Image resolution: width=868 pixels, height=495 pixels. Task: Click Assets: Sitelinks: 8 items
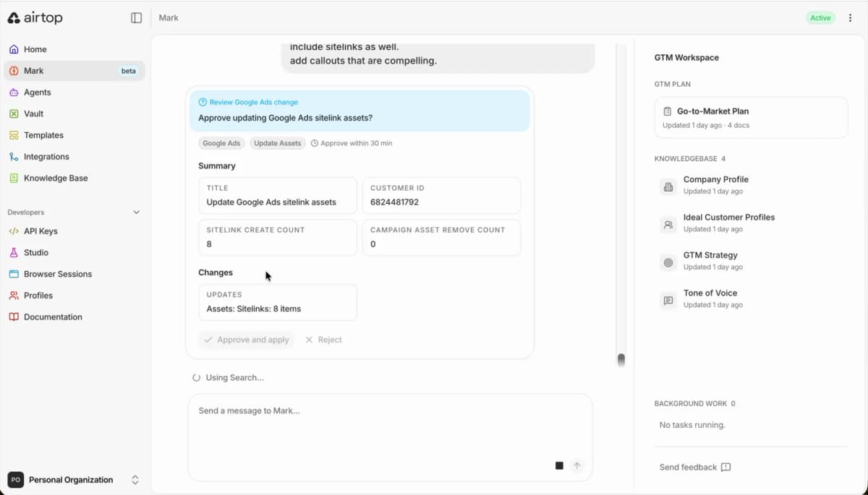(x=254, y=309)
